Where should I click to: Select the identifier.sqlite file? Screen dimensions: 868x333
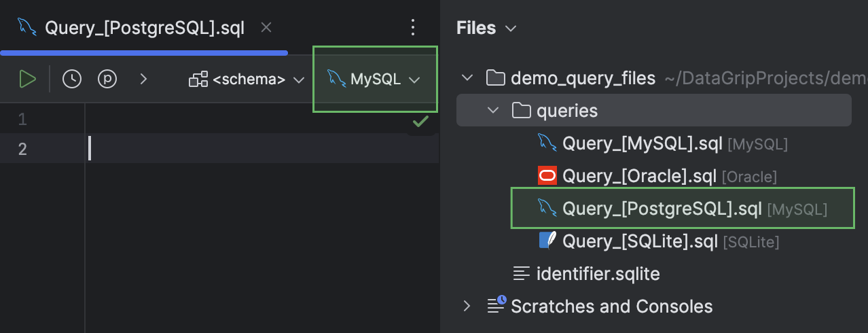(598, 274)
